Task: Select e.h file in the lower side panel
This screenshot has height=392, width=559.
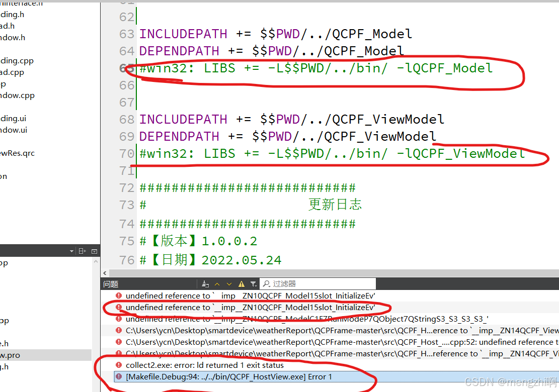Action: coord(5,344)
